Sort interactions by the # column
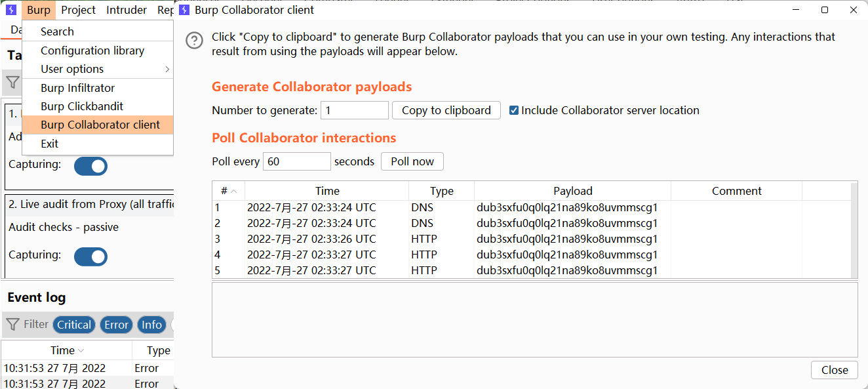Image resolution: width=868 pixels, height=389 pixels. [x=228, y=191]
